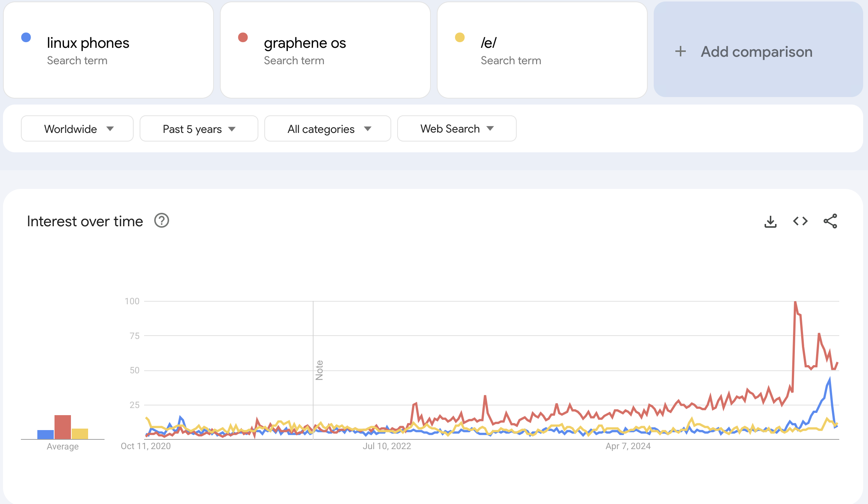Open the Worldwide region dropdown

tap(77, 129)
